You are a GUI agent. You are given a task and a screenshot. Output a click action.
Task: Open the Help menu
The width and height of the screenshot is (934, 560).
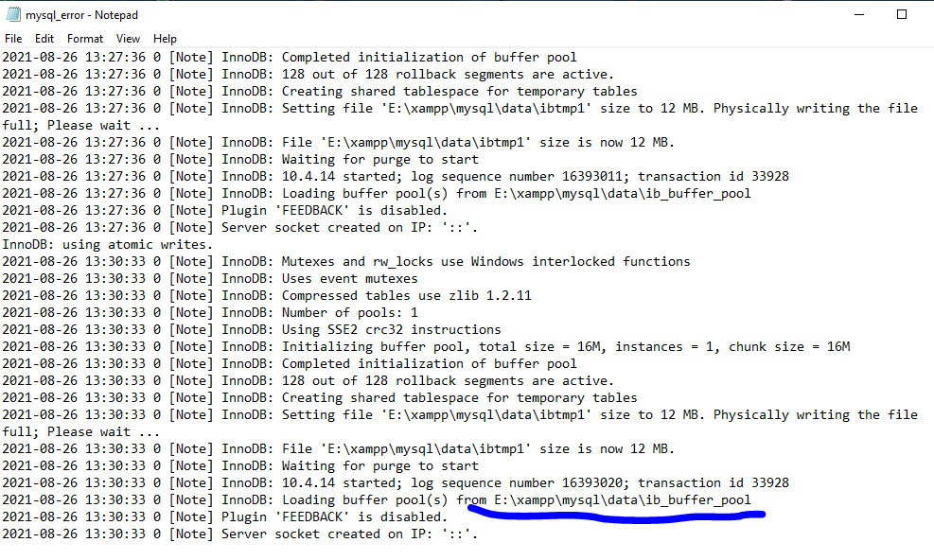coord(165,39)
